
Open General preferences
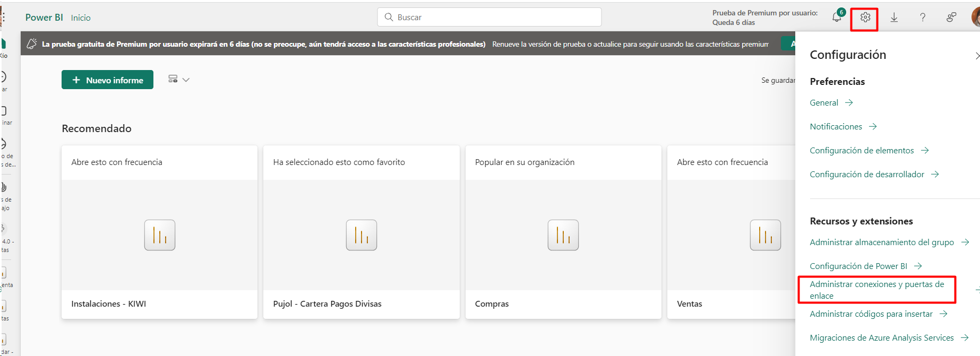coord(831,103)
